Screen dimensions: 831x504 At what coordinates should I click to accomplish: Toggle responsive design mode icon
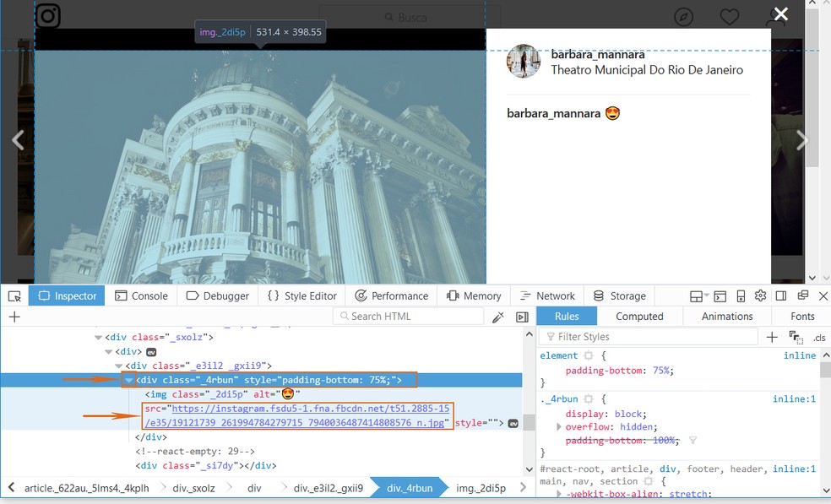(x=741, y=296)
